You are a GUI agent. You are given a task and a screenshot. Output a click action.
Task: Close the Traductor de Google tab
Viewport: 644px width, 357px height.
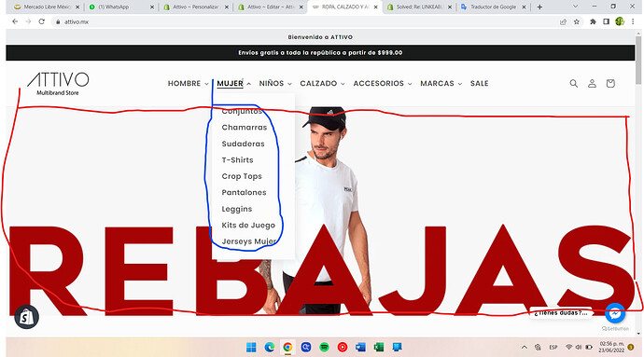tap(524, 7)
